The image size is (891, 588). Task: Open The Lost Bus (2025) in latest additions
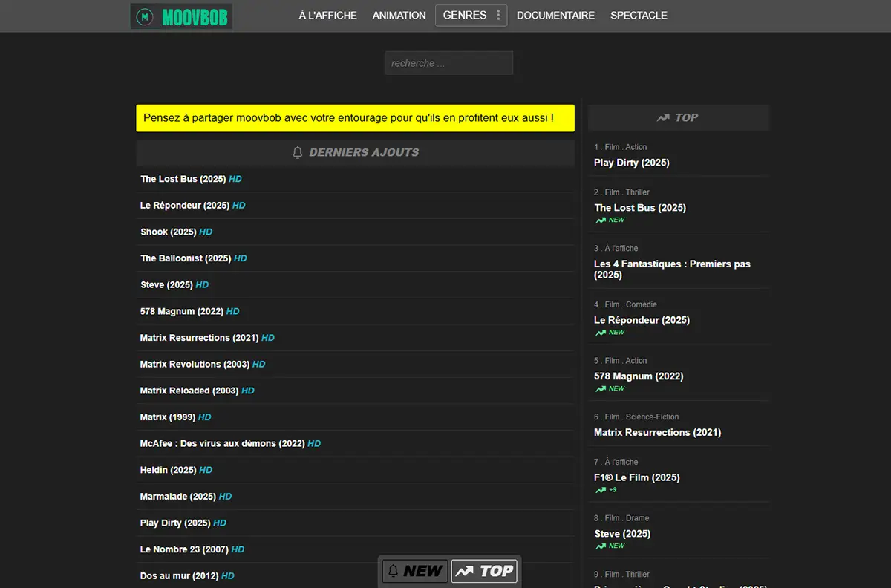pos(183,179)
